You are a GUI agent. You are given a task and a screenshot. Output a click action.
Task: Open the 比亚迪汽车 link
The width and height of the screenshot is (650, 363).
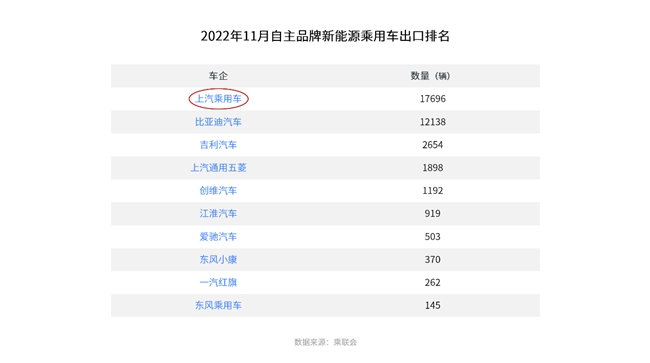tap(218, 122)
